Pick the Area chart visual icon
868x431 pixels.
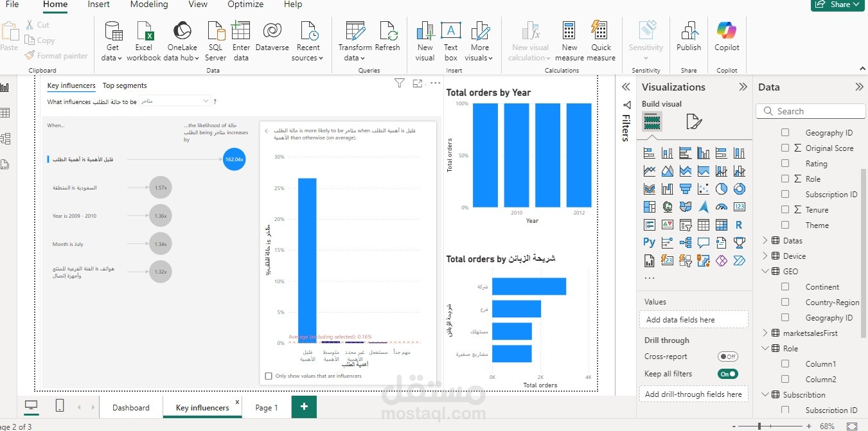click(x=667, y=171)
